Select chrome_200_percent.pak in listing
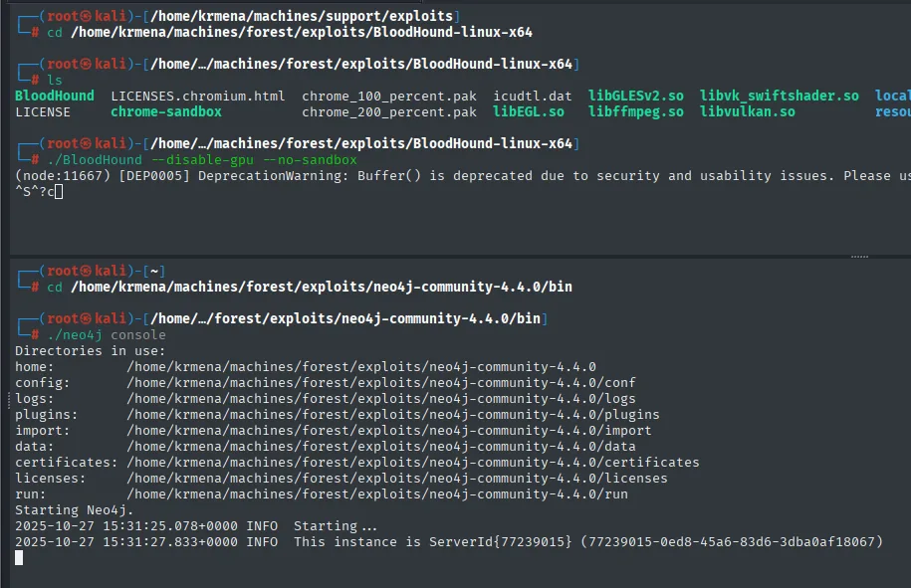This screenshot has width=911, height=588. pyautogui.click(x=388, y=111)
